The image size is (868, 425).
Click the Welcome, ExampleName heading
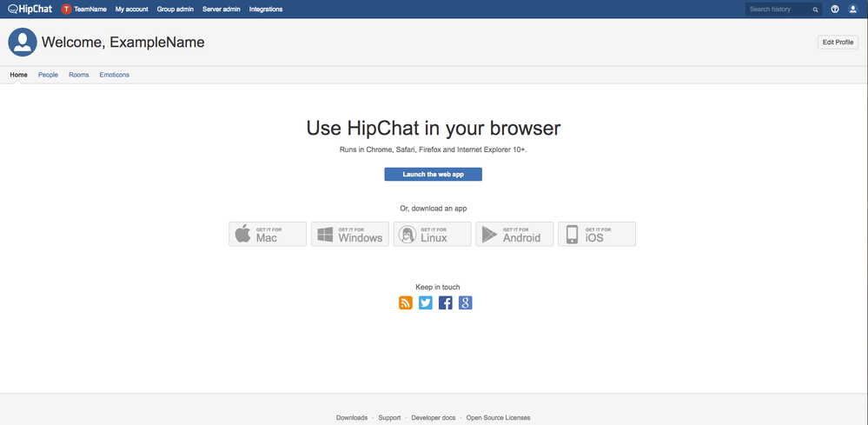tap(123, 42)
